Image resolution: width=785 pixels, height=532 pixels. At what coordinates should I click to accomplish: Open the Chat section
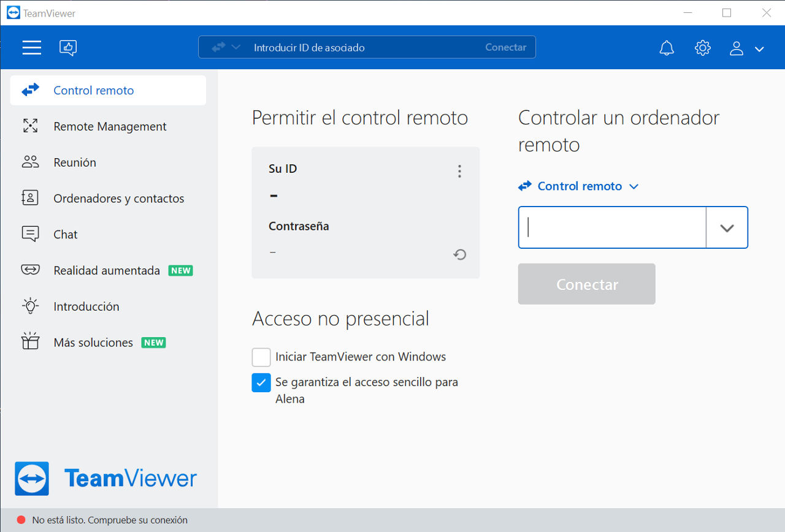[108, 234]
